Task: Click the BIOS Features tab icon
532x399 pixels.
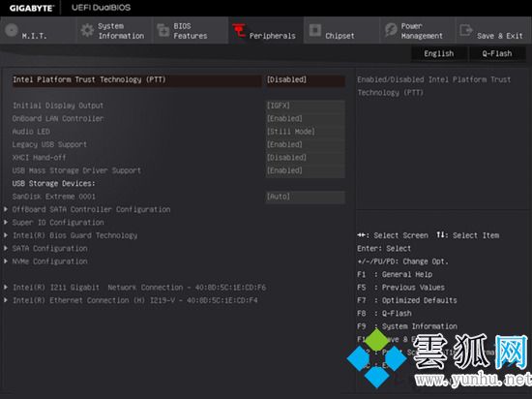Action: coord(163,31)
